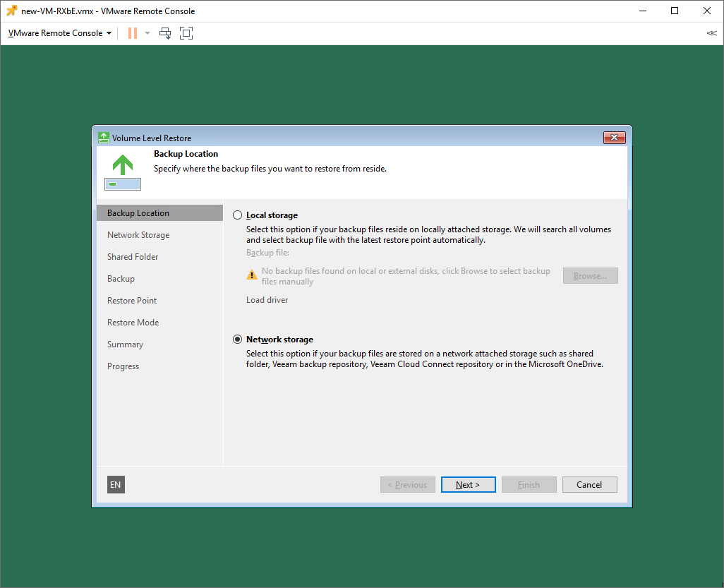The height and width of the screenshot is (588, 724).
Task: Click the Volume Level Restore title icon
Action: pyautogui.click(x=104, y=138)
